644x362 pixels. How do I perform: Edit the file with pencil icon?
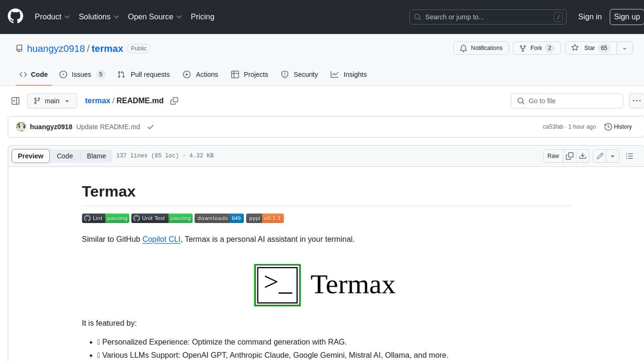coord(600,156)
